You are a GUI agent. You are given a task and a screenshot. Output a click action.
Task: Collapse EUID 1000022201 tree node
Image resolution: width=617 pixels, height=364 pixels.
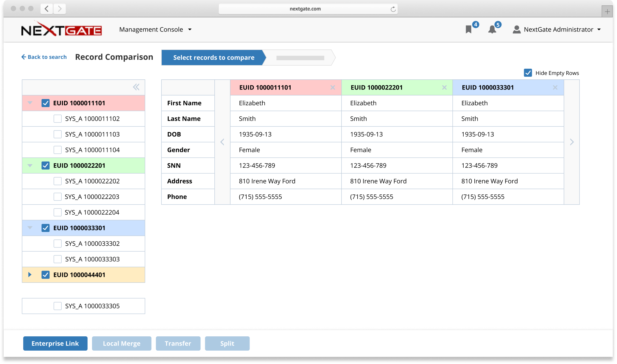click(x=30, y=165)
